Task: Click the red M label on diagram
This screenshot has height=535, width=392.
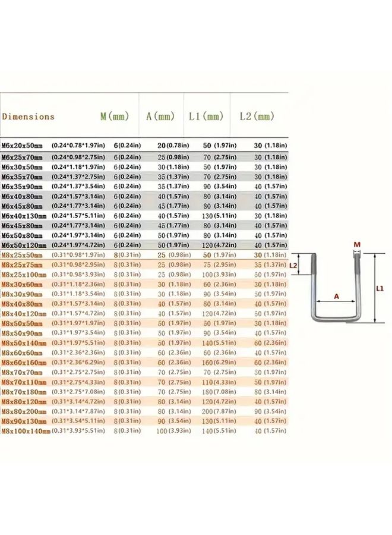Action: 356,245
